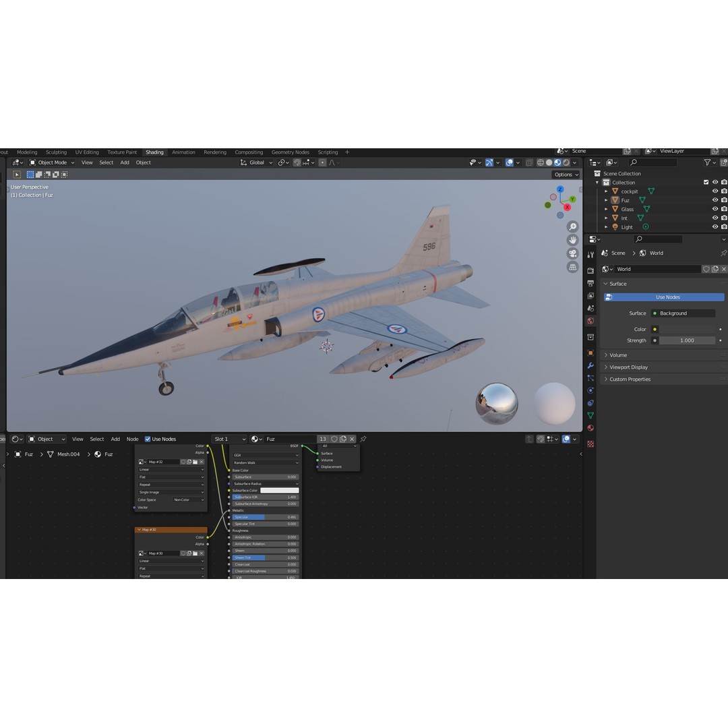Click the fake user shield next to World
Image resolution: width=728 pixels, height=728 pixels.
pyautogui.click(x=706, y=269)
